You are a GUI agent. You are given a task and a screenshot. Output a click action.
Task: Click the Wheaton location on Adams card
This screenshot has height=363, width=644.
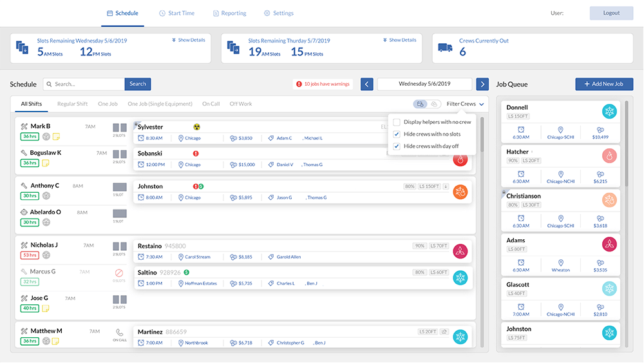pyautogui.click(x=561, y=266)
